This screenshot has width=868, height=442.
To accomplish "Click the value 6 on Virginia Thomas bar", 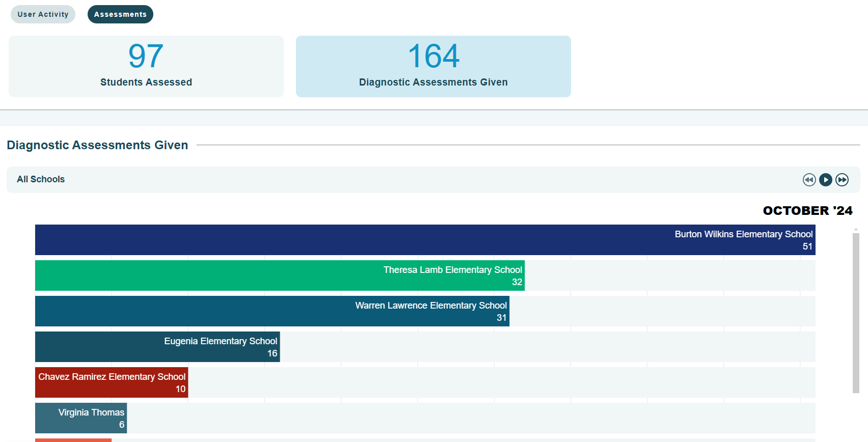I will 122,425.
